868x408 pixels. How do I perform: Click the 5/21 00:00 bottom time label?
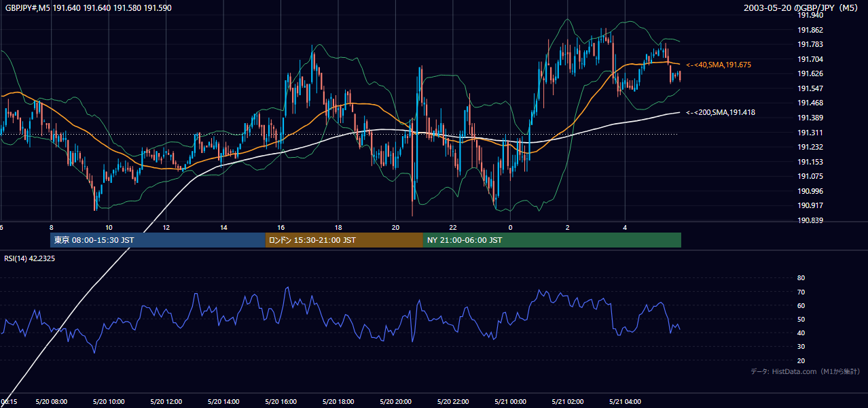510,402
